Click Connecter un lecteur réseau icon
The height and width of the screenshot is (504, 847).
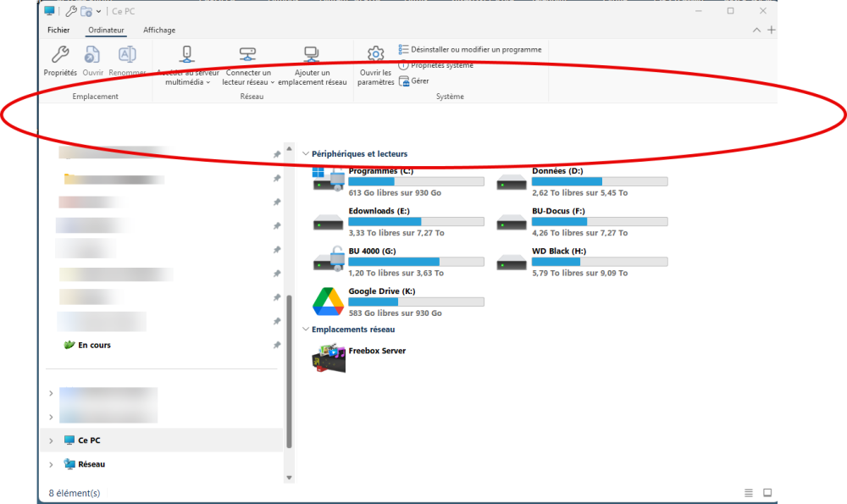point(247,55)
